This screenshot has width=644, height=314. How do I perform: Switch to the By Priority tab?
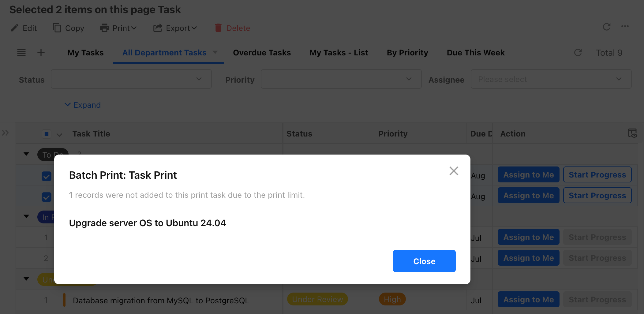(x=407, y=53)
